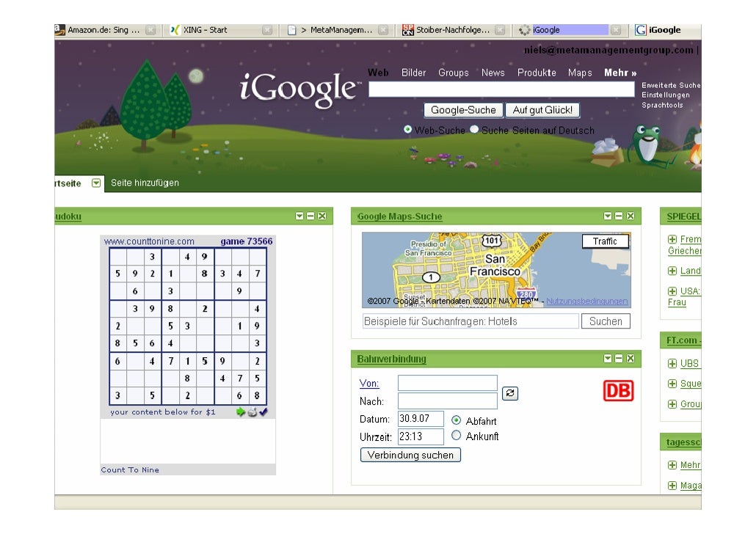Open the Mehr » menu
756x534 pixels.
pos(620,73)
